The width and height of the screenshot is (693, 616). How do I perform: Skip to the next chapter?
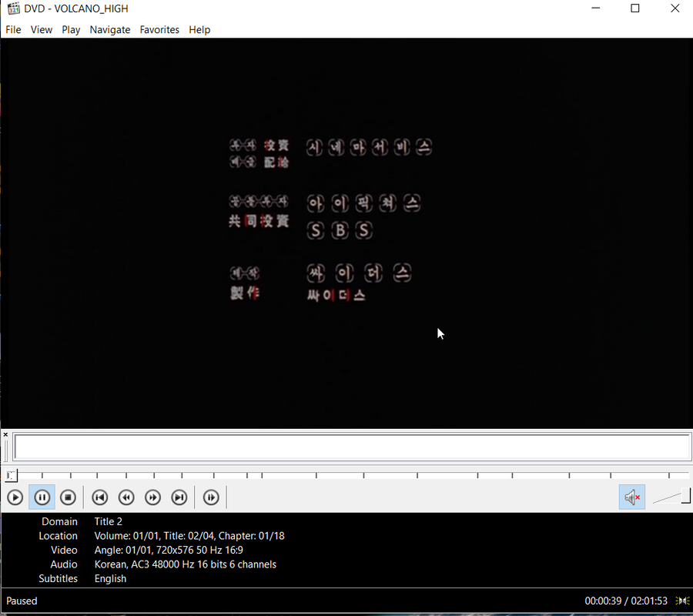(x=179, y=497)
